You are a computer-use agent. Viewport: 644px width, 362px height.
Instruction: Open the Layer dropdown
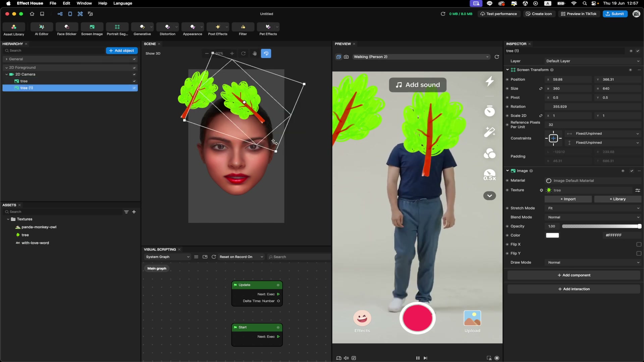point(593,61)
